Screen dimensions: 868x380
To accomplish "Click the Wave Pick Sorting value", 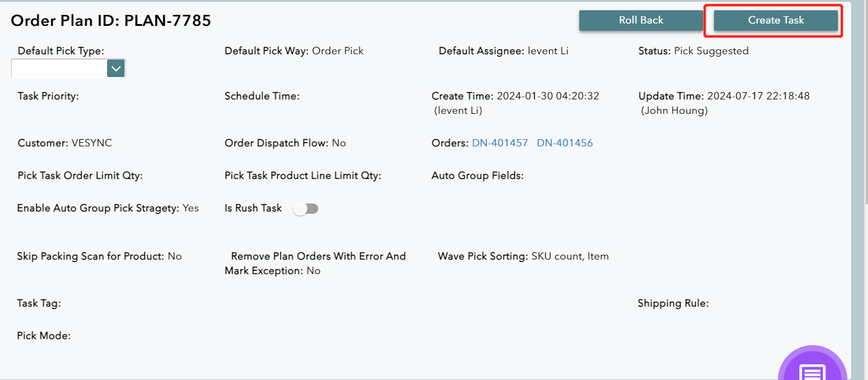I will point(570,257).
